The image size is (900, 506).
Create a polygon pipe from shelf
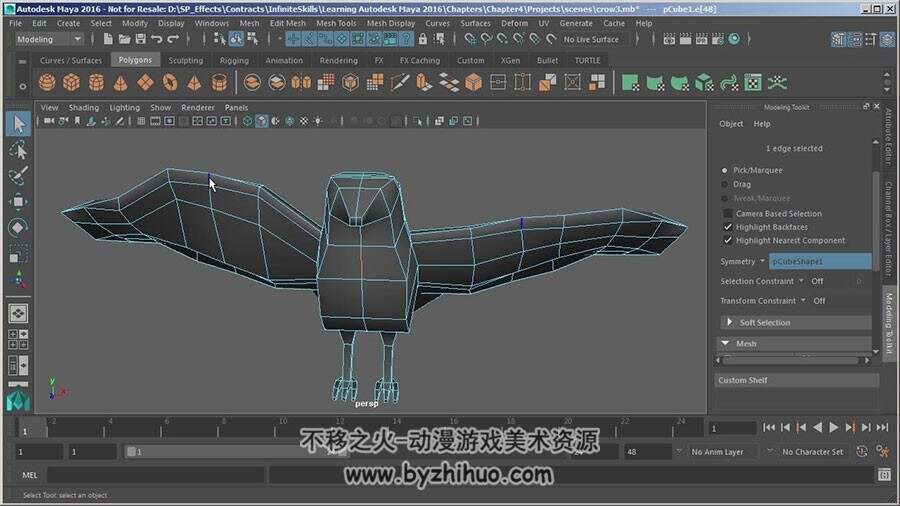click(x=219, y=83)
